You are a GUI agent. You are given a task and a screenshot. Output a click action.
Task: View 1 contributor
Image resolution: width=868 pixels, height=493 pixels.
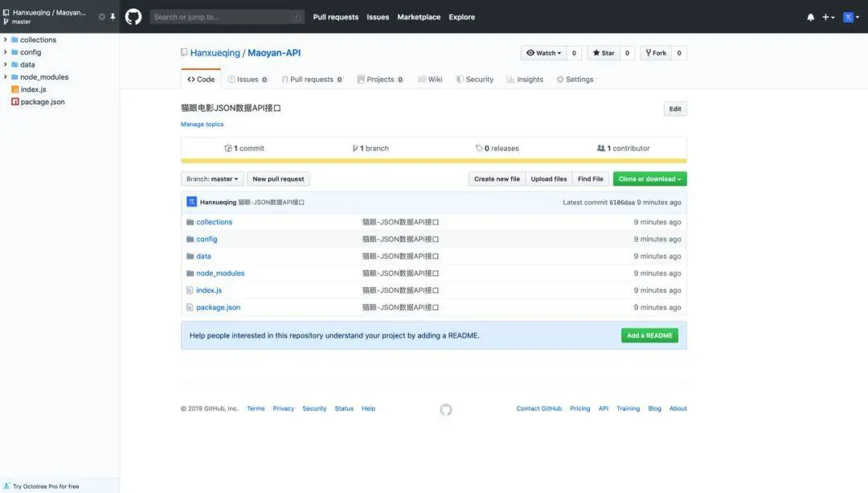coord(624,149)
